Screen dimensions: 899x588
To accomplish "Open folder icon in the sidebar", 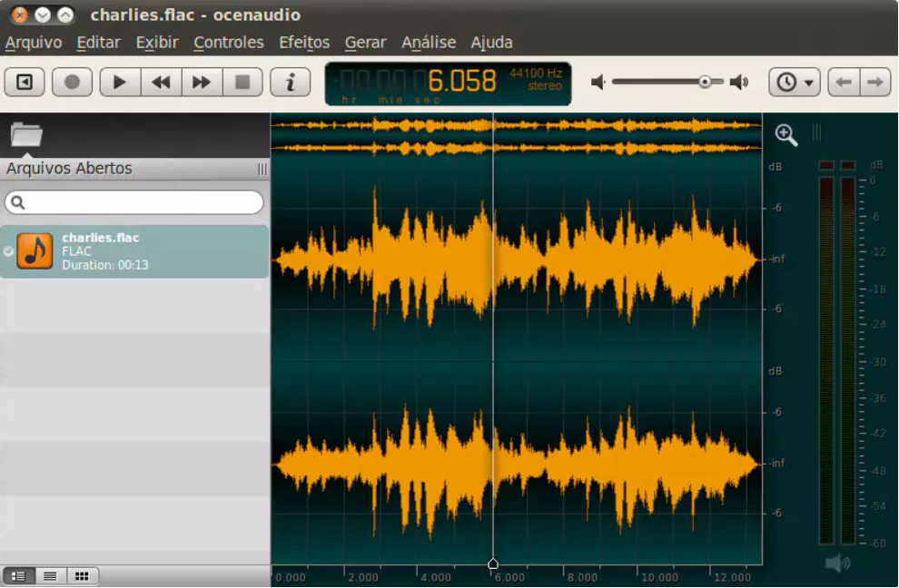I will (26, 134).
